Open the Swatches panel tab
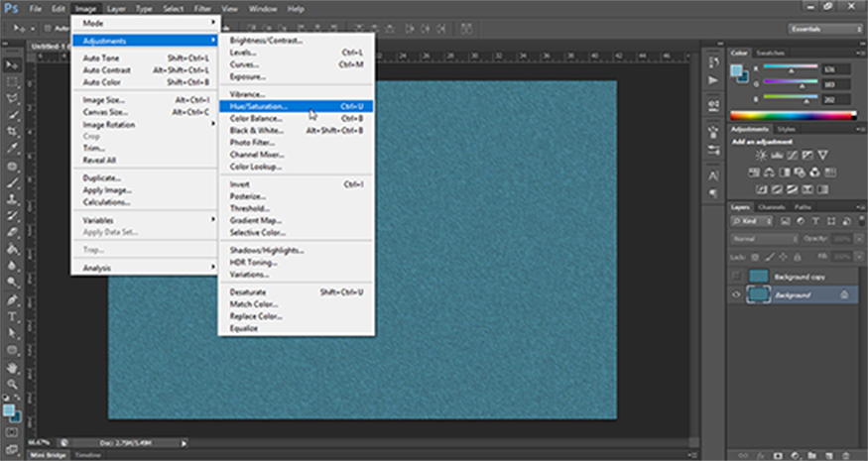 click(x=770, y=53)
